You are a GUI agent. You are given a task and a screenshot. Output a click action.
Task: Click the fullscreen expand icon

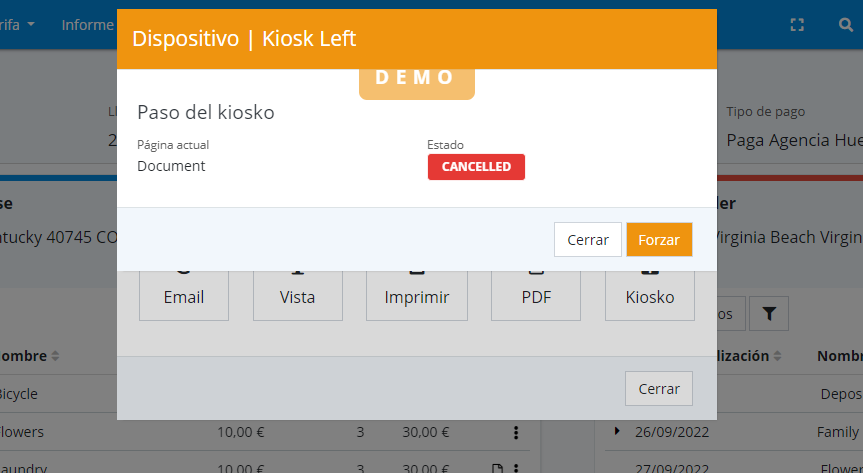pyautogui.click(x=797, y=25)
